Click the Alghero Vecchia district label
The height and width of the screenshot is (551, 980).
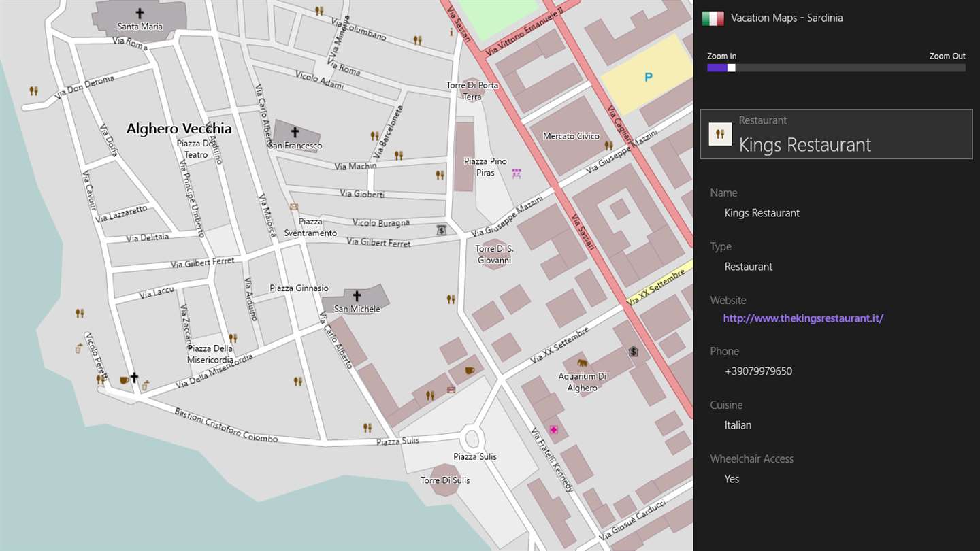[179, 129]
